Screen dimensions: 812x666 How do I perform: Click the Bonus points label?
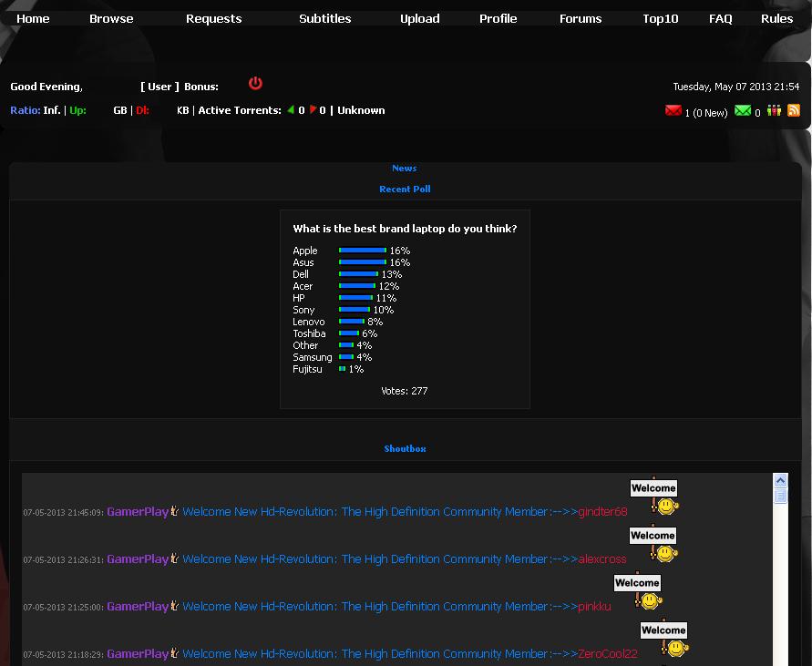[201, 87]
